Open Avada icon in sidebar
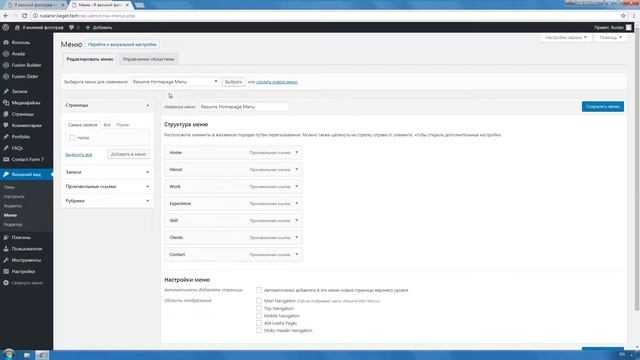The width and height of the screenshot is (640, 360). click(x=6, y=54)
